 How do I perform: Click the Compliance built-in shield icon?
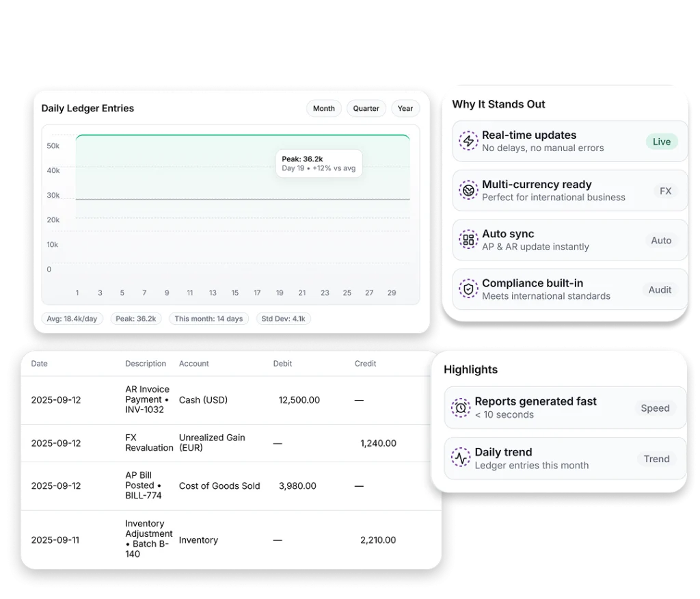click(468, 289)
